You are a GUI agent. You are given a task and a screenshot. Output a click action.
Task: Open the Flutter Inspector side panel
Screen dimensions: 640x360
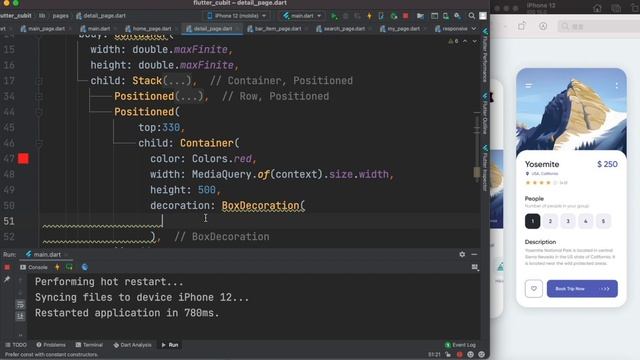485,168
